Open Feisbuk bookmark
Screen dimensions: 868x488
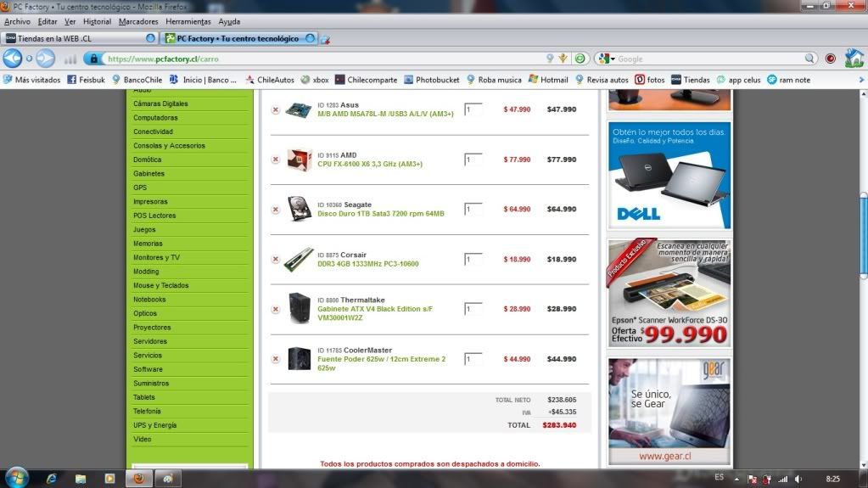coord(86,80)
